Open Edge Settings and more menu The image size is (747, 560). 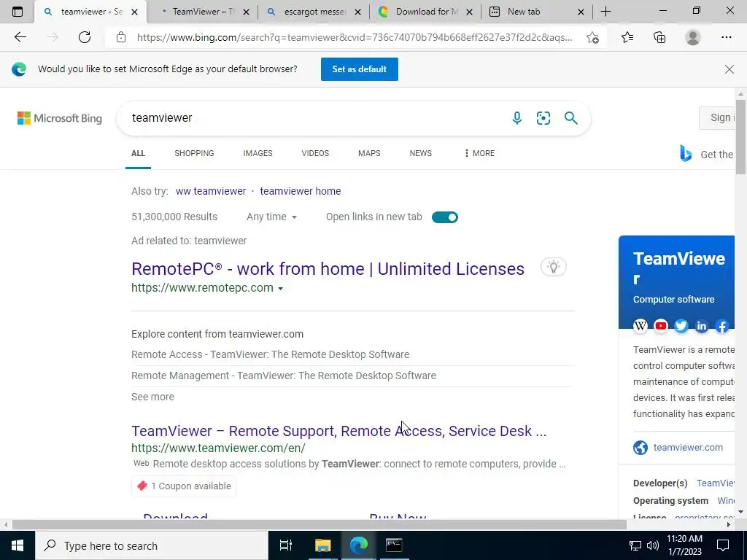(726, 37)
